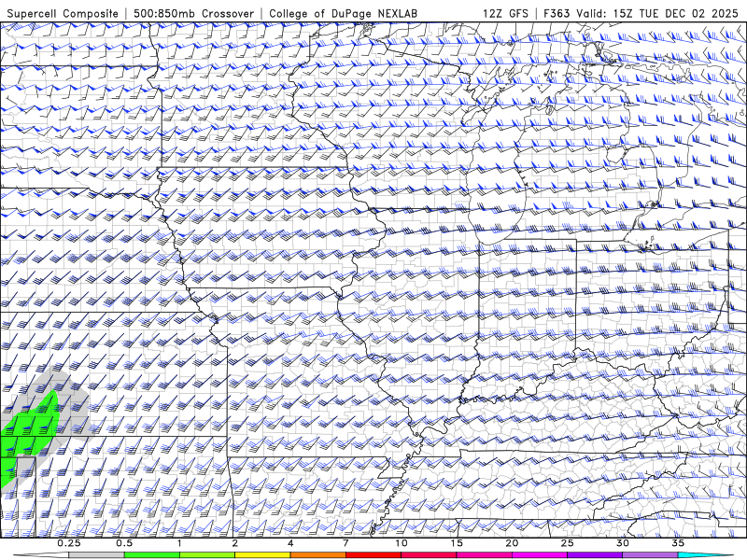Click the legend value 1
The image size is (747, 560).
179,543
